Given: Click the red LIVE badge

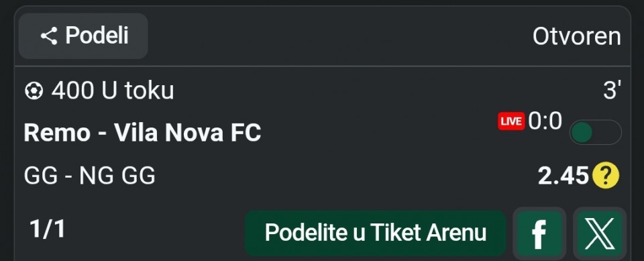Looking at the screenshot, I should pyautogui.click(x=511, y=121).
